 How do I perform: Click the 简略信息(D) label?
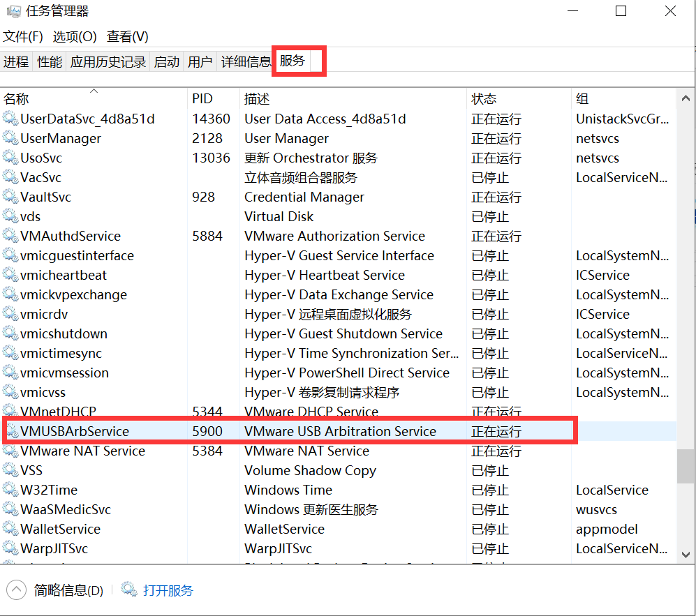[68, 590]
